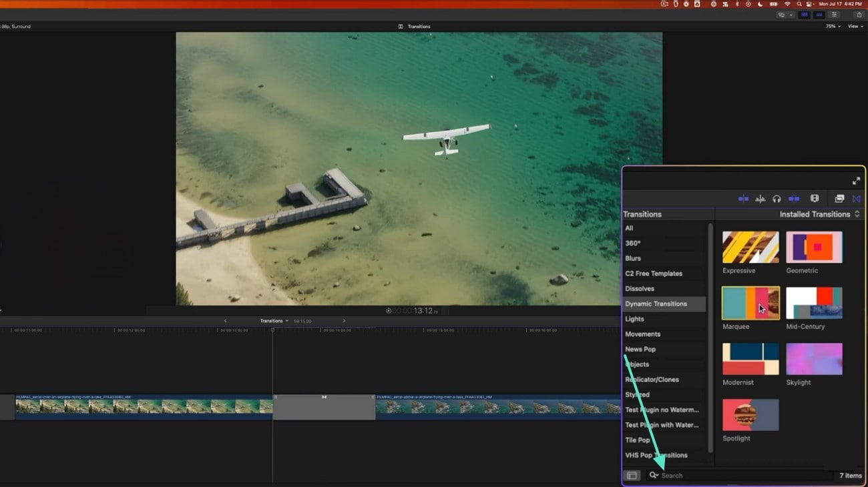Open the Transitions project name dropdown in timeline
Image resolution: width=868 pixels, height=487 pixels.
(274, 321)
